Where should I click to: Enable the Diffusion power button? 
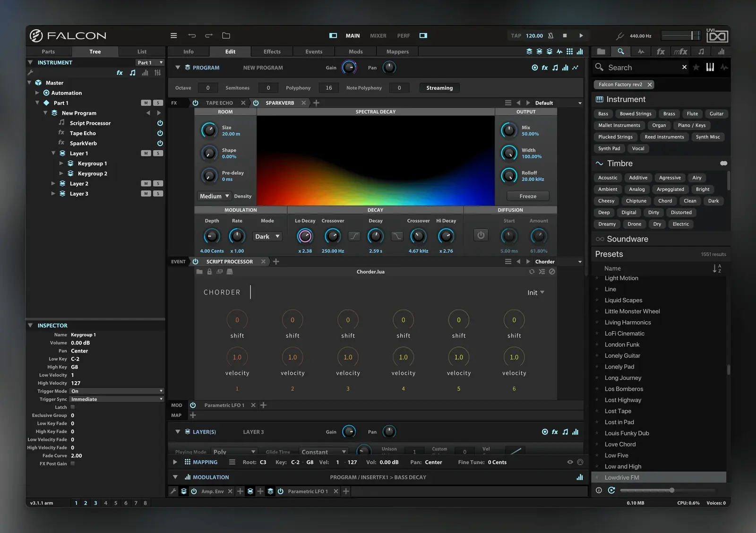point(481,235)
